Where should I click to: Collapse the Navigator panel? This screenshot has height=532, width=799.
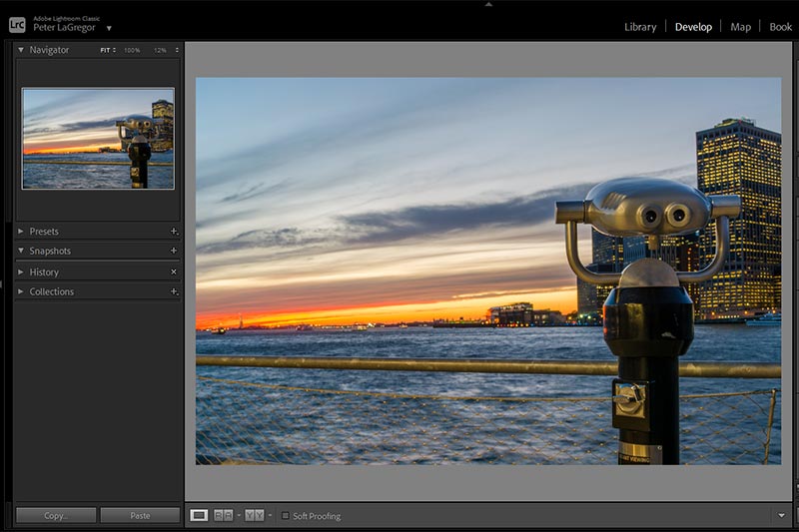point(21,50)
